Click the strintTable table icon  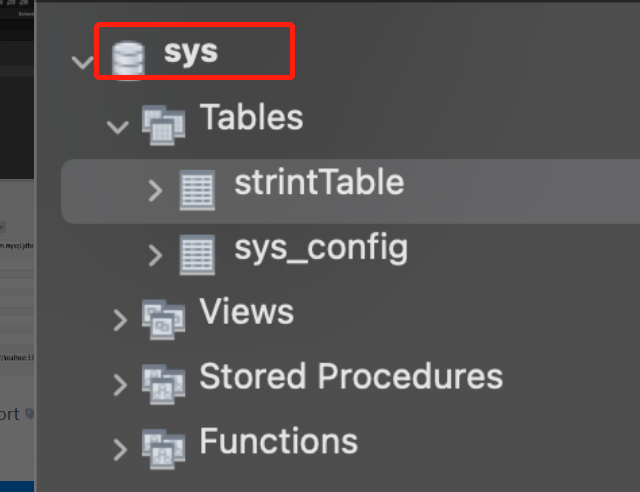(x=198, y=190)
